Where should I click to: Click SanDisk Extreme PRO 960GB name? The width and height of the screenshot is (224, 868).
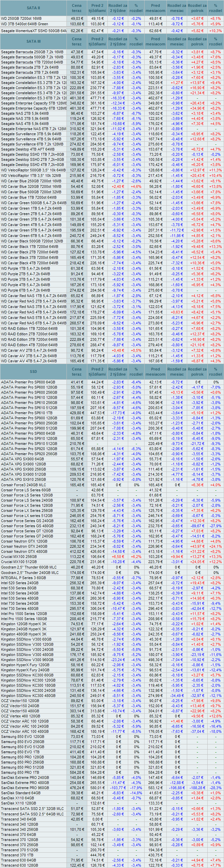coord(25,788)
